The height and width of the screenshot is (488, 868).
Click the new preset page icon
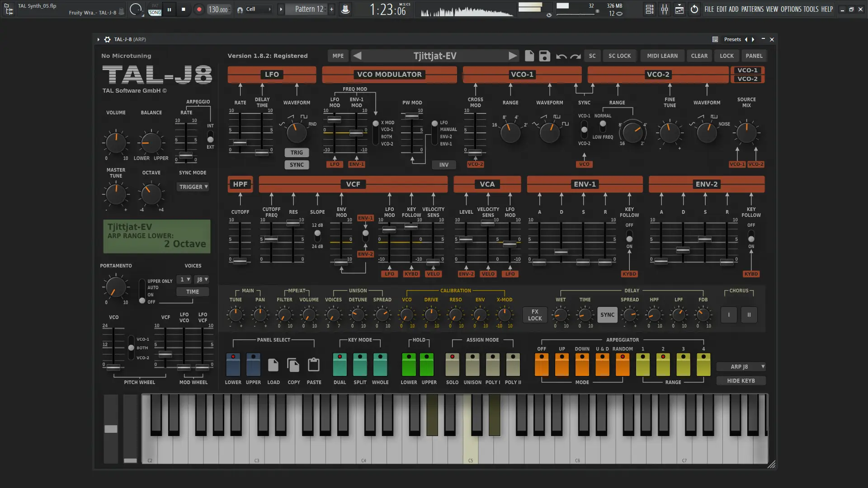529,56
